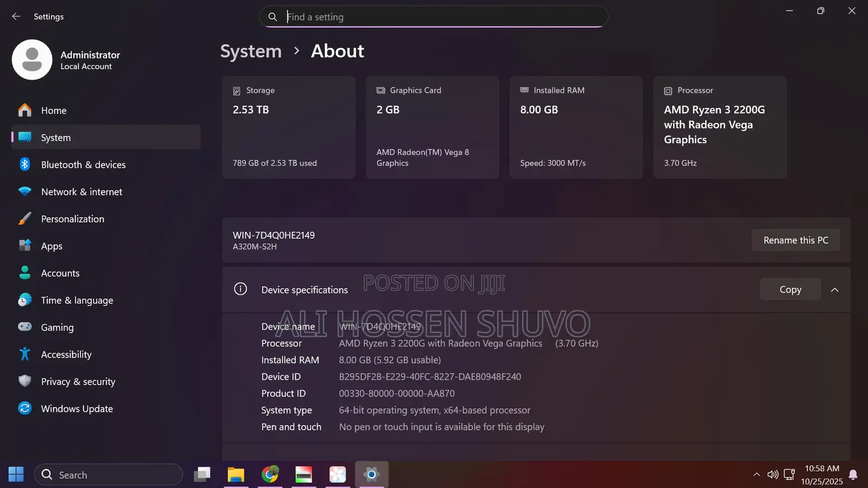The height and width of the screenshot is (488, 868).
Task: Copy the device specifications
Action: pos(790,289)
